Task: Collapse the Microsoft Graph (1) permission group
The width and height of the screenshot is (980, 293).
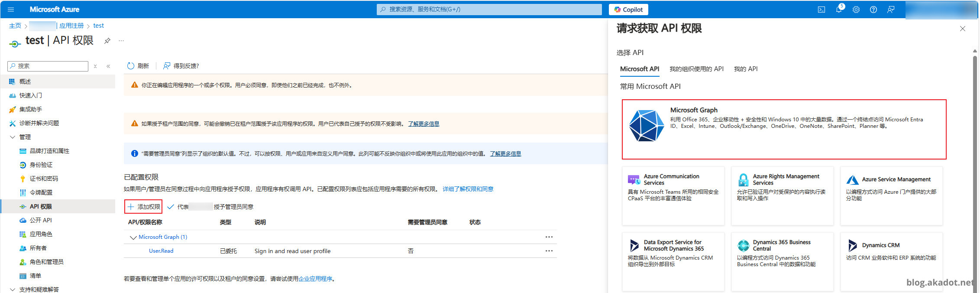Action: (x=133, y=237)
